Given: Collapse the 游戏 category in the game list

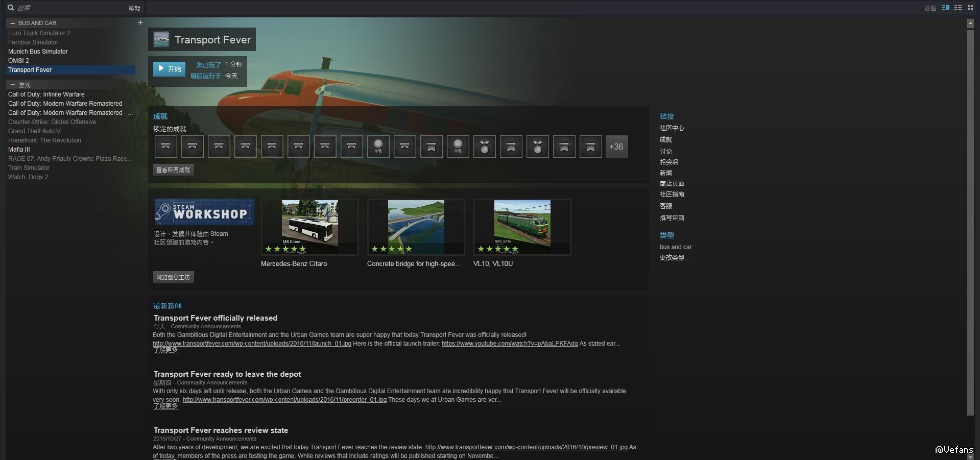Looking at the screenshot, I should (13, 85).
